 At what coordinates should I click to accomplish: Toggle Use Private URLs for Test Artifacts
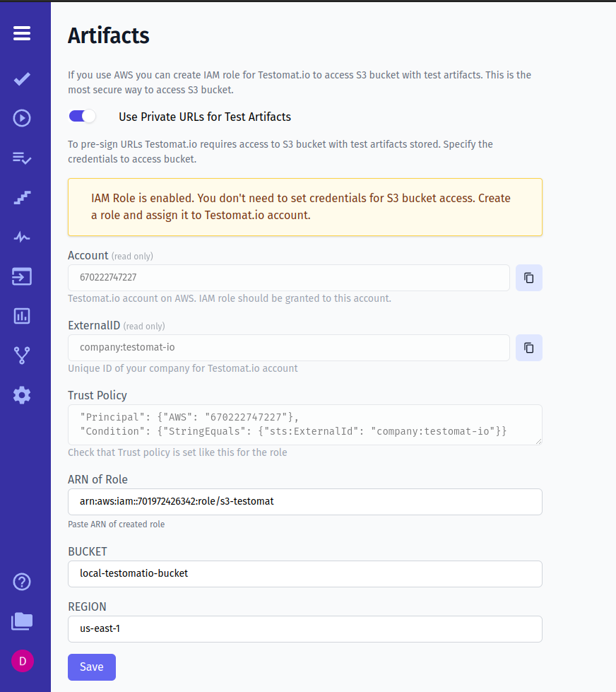point(82,116)
